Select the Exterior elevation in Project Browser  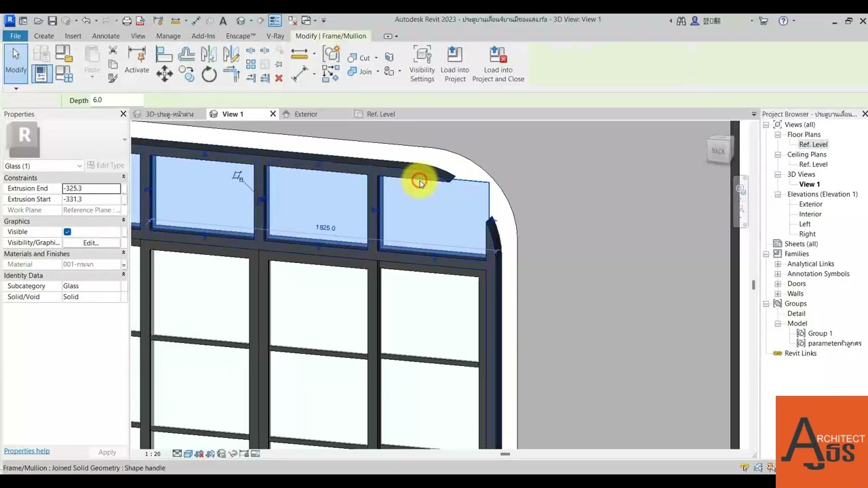pos(810,204)
